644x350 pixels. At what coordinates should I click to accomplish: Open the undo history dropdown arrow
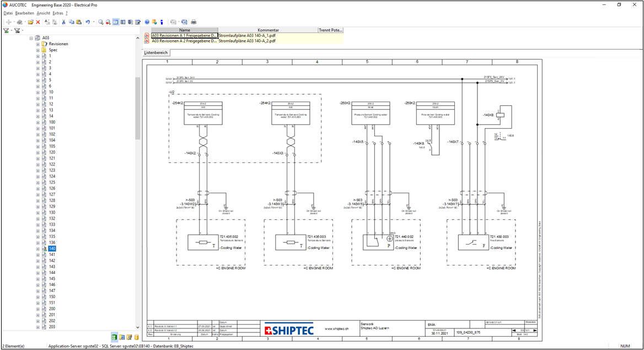94,22
